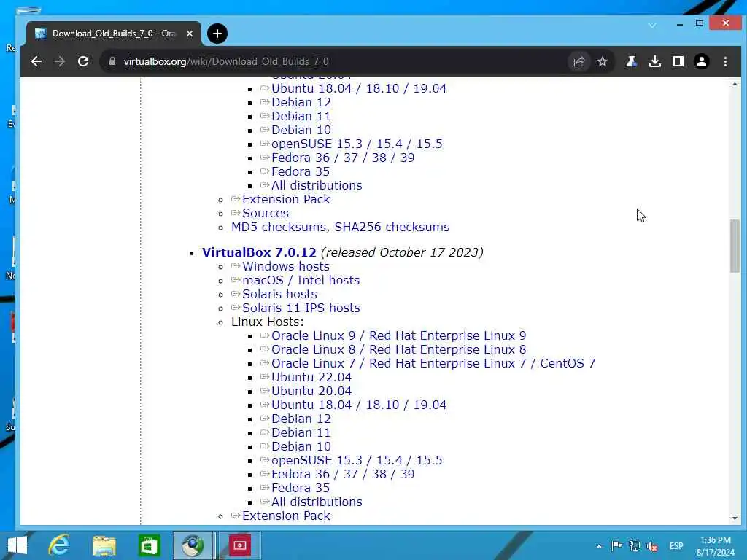The height and width of the screenshot is (560, 747).
Task: Go back with the browser back arrow
Action: [36, 61]
